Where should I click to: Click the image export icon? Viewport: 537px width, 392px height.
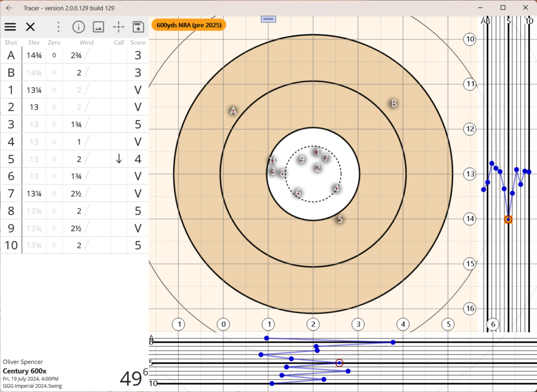pyautogui.click(x=98, y=27)
